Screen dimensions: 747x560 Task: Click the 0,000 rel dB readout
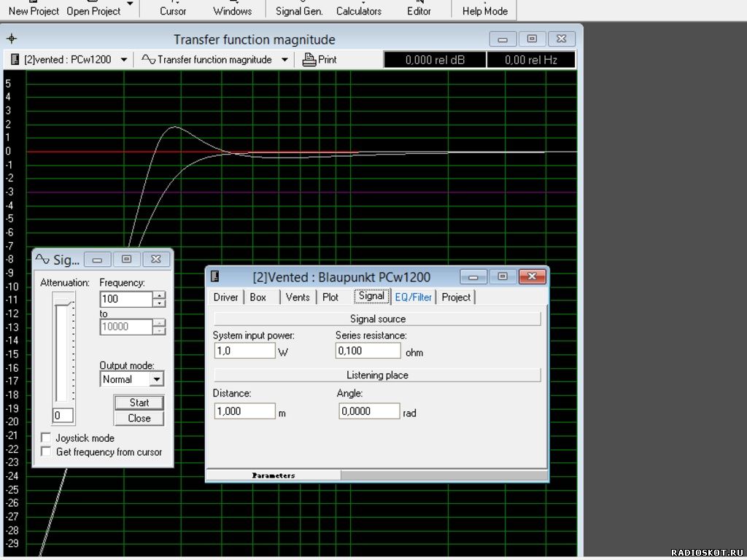pyautogui.click(x=435, y=60)
